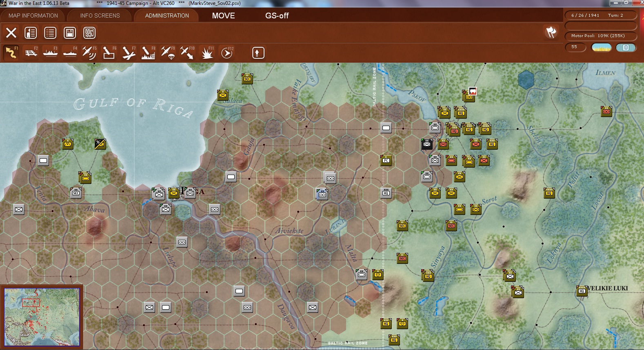
Task: Select the light blue unit counter
Action: (x=322, y=194)
